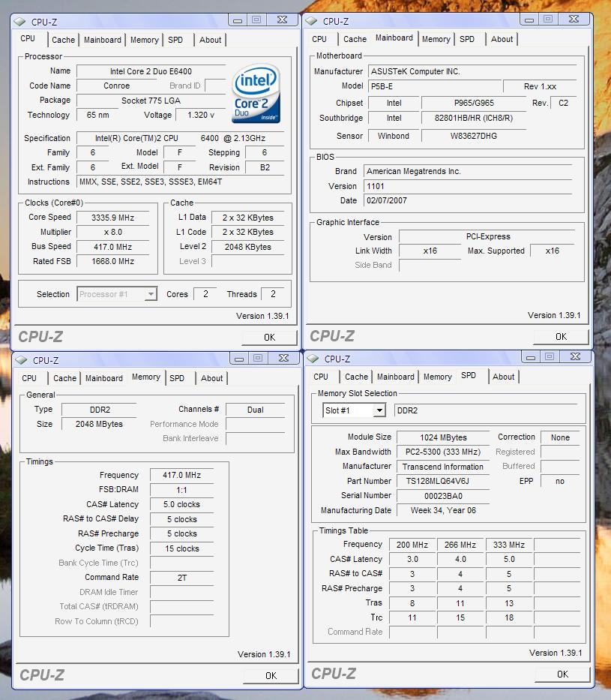611x700 pixels.
Task: Click the Southbridge value '82801HB/HR (ICH8/R)'
Action: click(x=474, y=118)
